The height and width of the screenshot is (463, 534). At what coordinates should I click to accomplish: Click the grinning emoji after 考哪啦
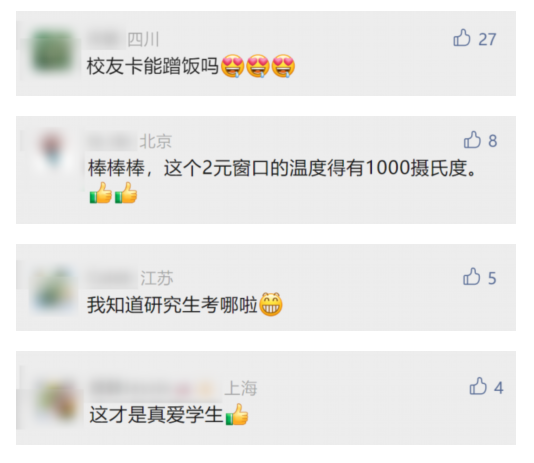coord(271,304)
